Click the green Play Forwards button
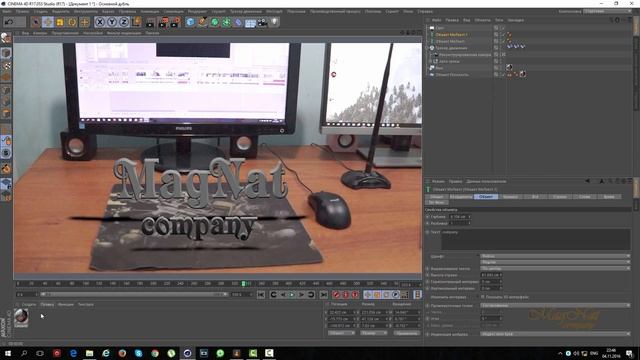Image resolution: width=640 pixels, height=360 pixels. [x=292, y=294]
